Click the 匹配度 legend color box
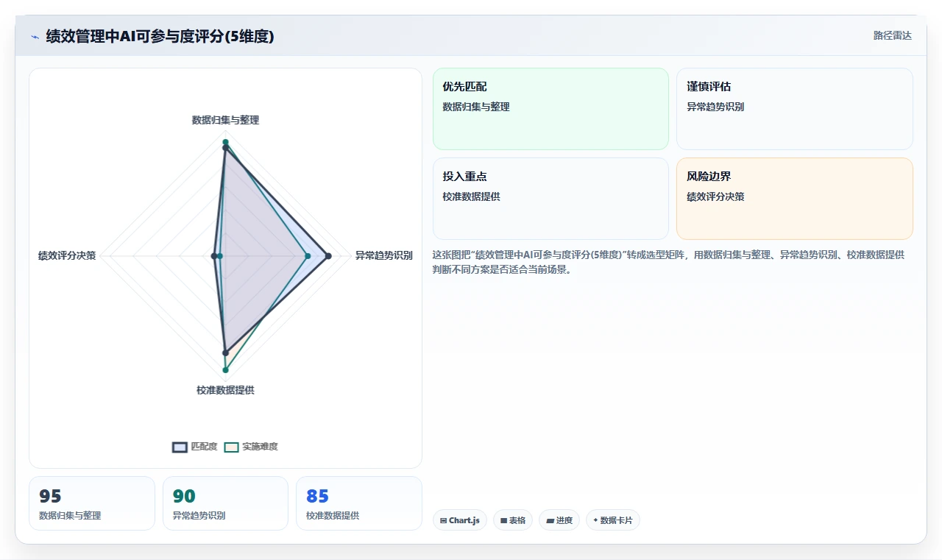Screen dimensions: 942x560 [x=180, y=447]
